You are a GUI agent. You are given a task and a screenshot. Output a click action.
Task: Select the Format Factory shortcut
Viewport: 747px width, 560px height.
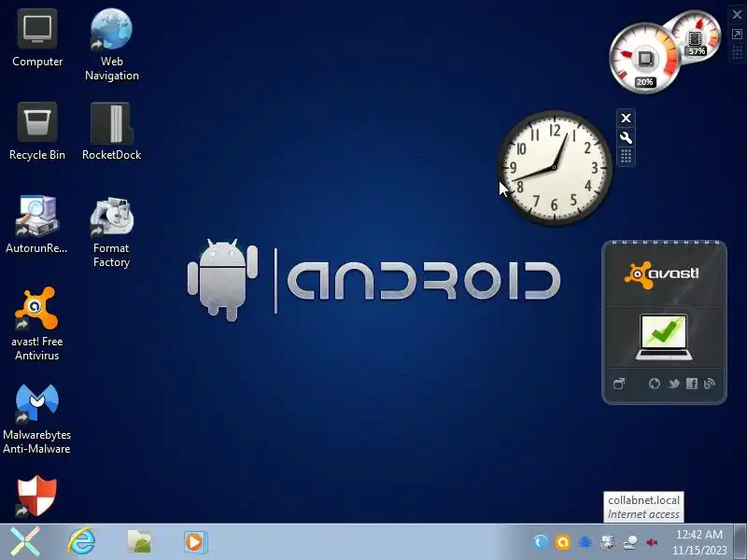111,232
